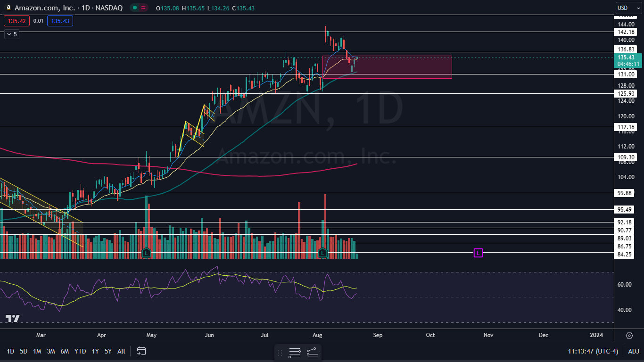Click the trend line tool in floating toolbar

(312, 353)
